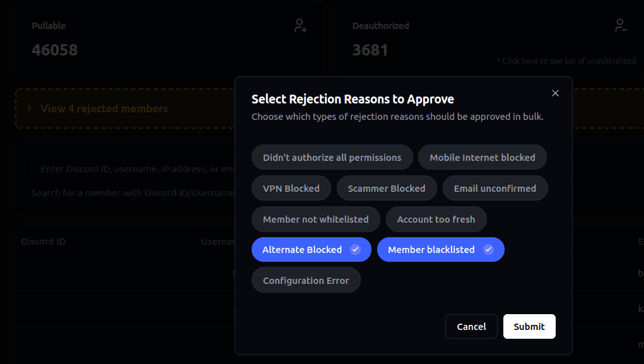Deselect the Member blacklisted reason

pyautogui.click(x=431, y=250)
